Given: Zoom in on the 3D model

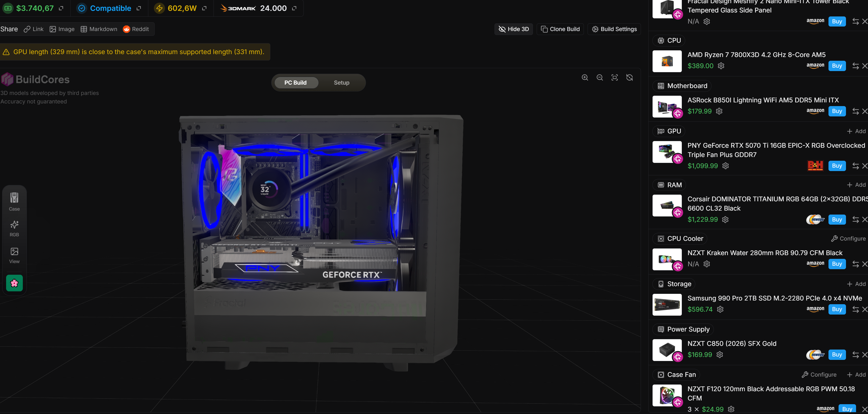Looking at the screenshot, I should pyautogui.click(x=585, y=77).
